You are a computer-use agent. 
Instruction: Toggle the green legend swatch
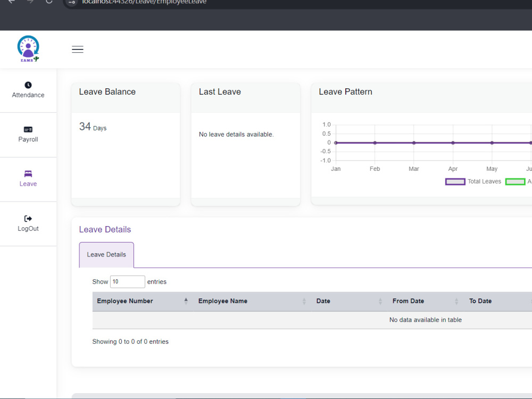[516, 181]
